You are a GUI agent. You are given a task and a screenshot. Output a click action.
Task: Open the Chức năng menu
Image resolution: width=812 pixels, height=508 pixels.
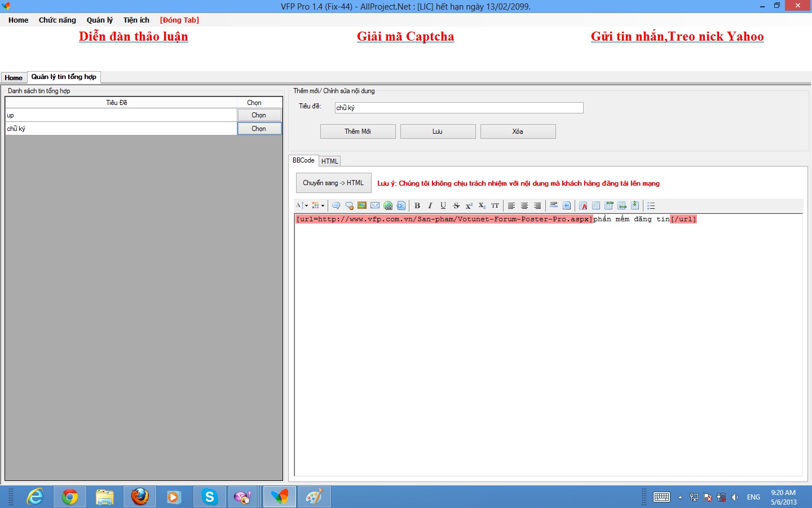tap(58, 20)
